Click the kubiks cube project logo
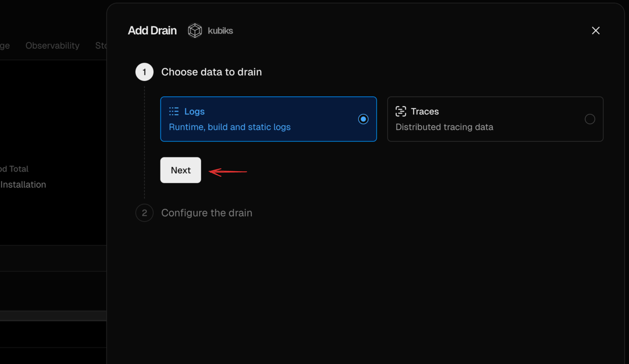Screen dimensions: 629x364 click(194, 30)
